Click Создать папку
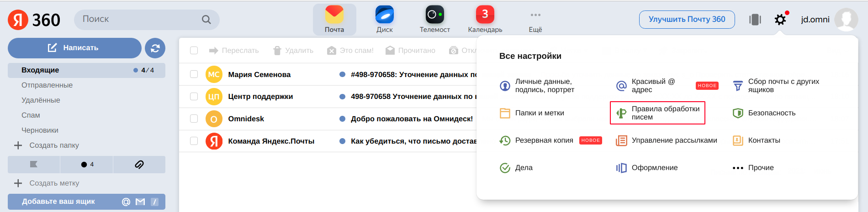868x212 pixels. click(x=47, y=145)
